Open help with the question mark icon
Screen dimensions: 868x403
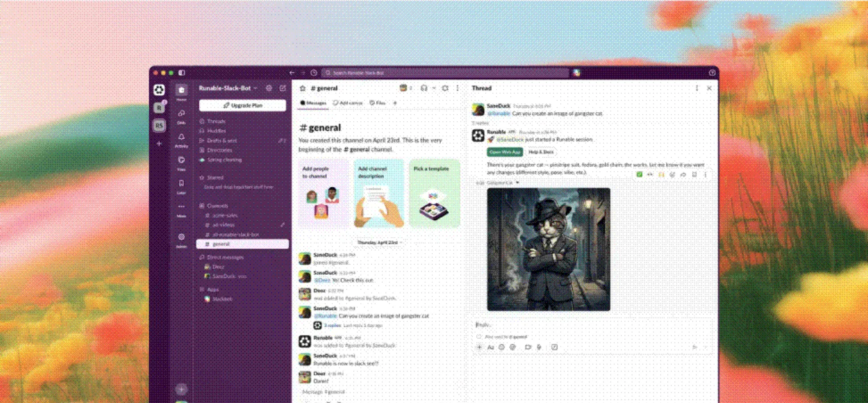[x=712, y=73]
